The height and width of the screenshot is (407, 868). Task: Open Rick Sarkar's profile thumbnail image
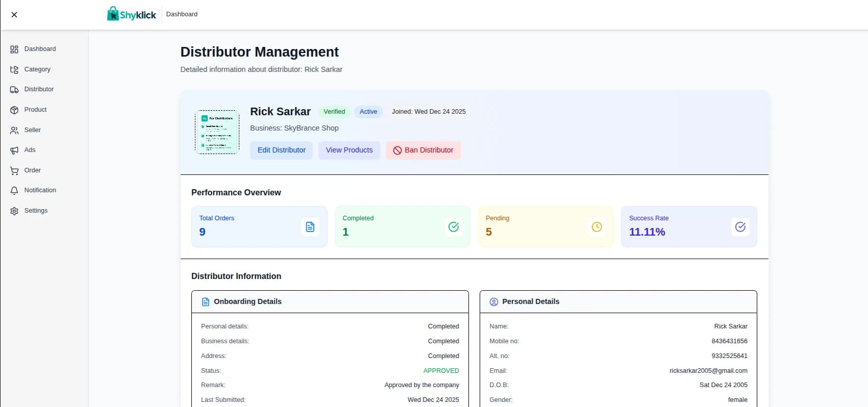[217, 132]
